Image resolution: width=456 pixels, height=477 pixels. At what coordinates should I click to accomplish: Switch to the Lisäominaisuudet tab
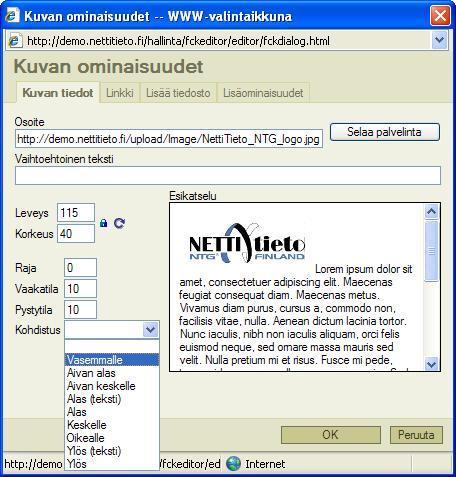tap(263, 93)
